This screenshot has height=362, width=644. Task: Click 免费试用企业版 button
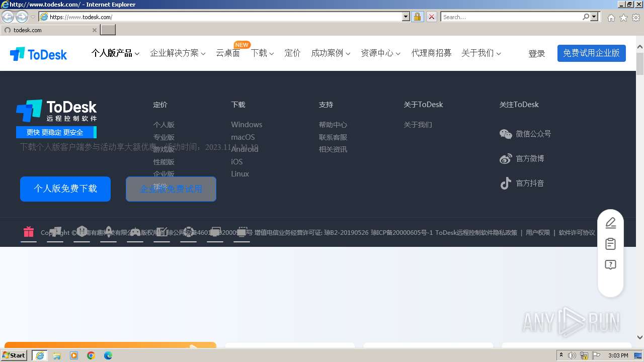pos(591,53)
